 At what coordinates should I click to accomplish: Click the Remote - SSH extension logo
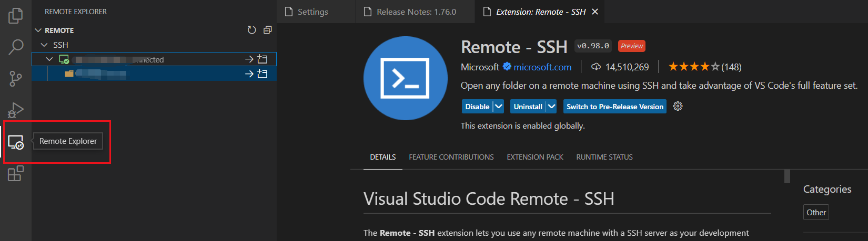pos(405,78)
